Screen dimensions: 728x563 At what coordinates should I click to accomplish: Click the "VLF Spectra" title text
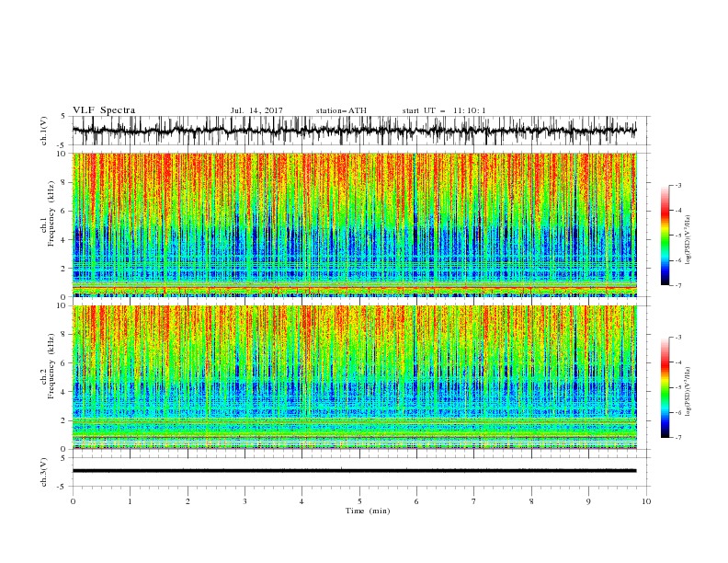(104, 110)
